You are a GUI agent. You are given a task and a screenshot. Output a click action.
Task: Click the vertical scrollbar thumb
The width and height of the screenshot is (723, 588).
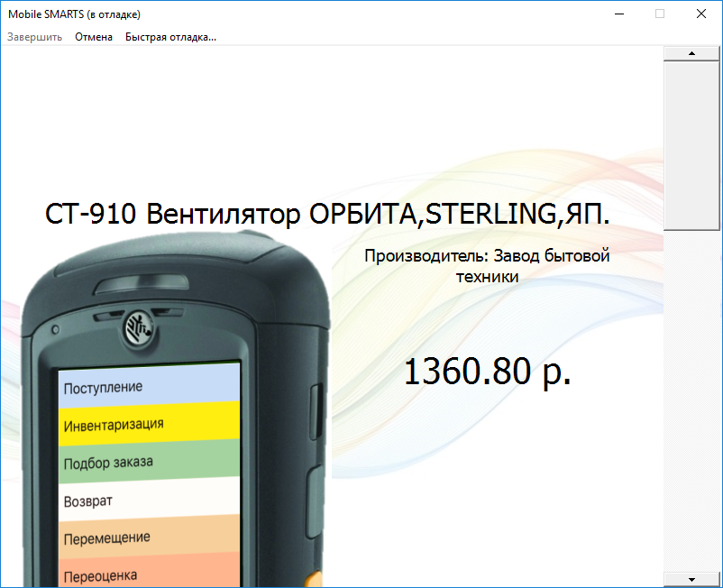tap(691, 145)
